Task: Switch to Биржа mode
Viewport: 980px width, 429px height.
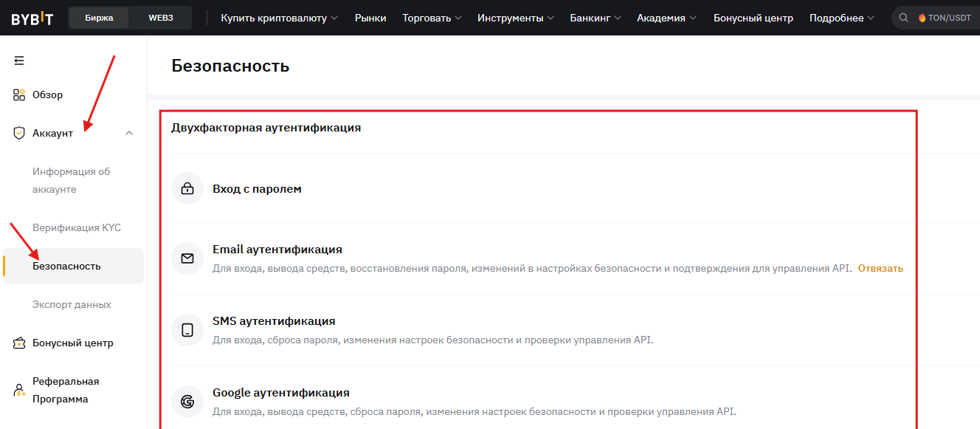Action: click(x=99, y=18)
